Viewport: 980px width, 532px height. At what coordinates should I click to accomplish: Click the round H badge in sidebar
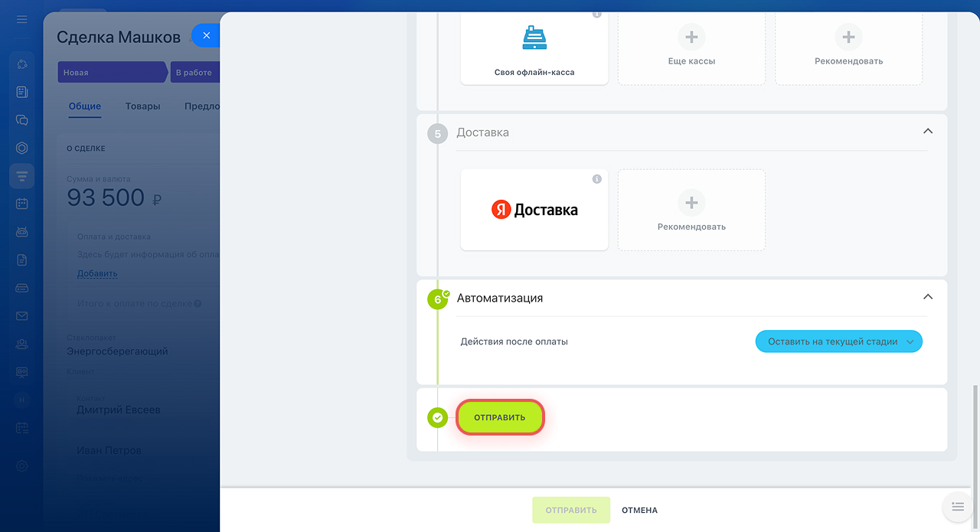pos(21,400)
